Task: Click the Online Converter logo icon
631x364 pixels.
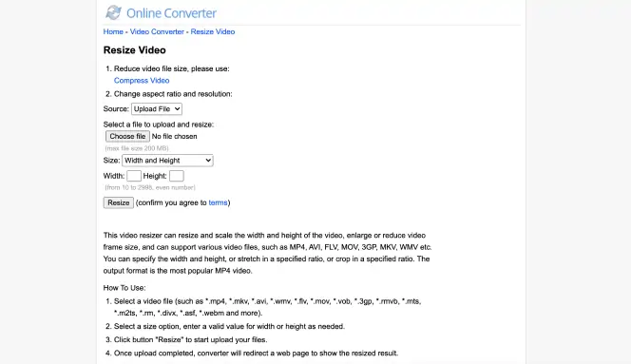Action: (113, 12)
